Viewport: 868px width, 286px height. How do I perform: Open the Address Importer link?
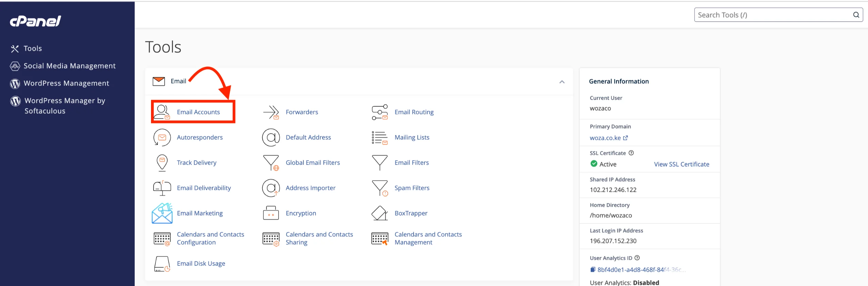click(x=311, y=188)
